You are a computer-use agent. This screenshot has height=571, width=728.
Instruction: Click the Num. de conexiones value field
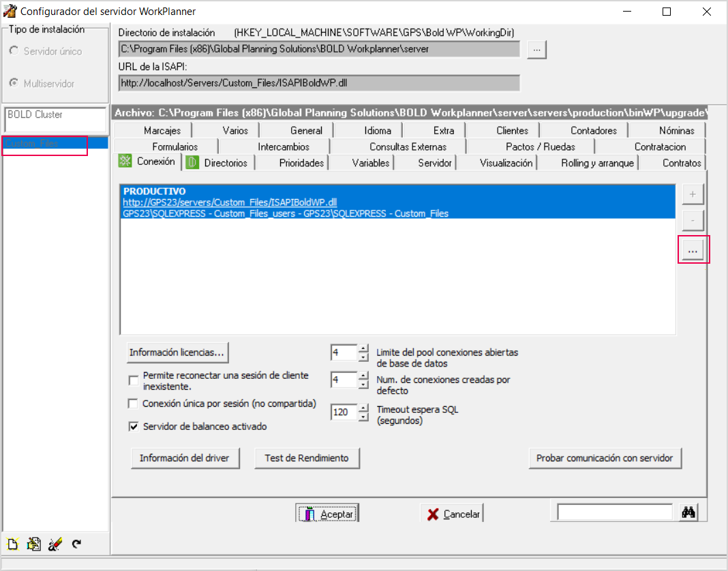pos(344,380)
